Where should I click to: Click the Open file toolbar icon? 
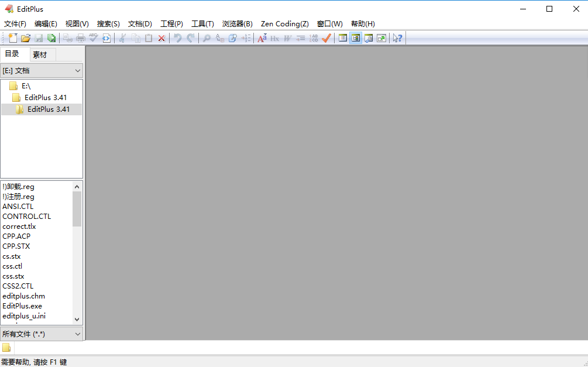coord(25,37)
